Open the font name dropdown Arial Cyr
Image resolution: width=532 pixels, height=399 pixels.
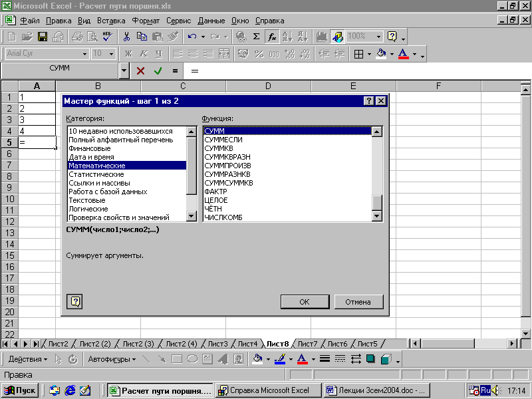pos(84,54)
